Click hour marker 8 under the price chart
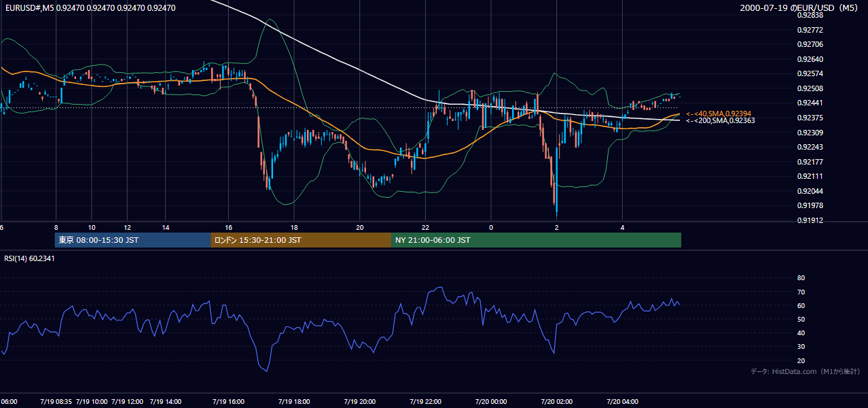The image size is (868, 408). tap(56, 227)
